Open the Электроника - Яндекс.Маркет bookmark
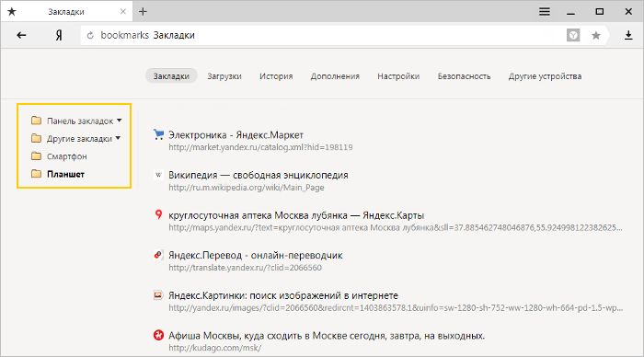 point(236,134)
